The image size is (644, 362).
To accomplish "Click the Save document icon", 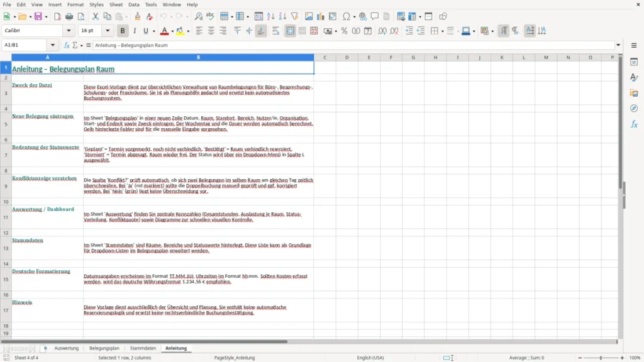I will [x=38, y=16].
